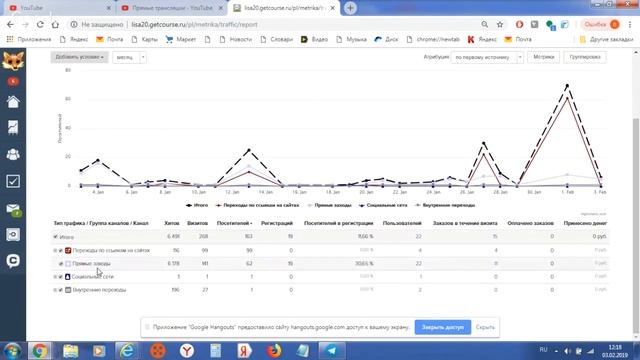
Task: Click the Прямые заходы color swatch
Action: pos(68,264)
